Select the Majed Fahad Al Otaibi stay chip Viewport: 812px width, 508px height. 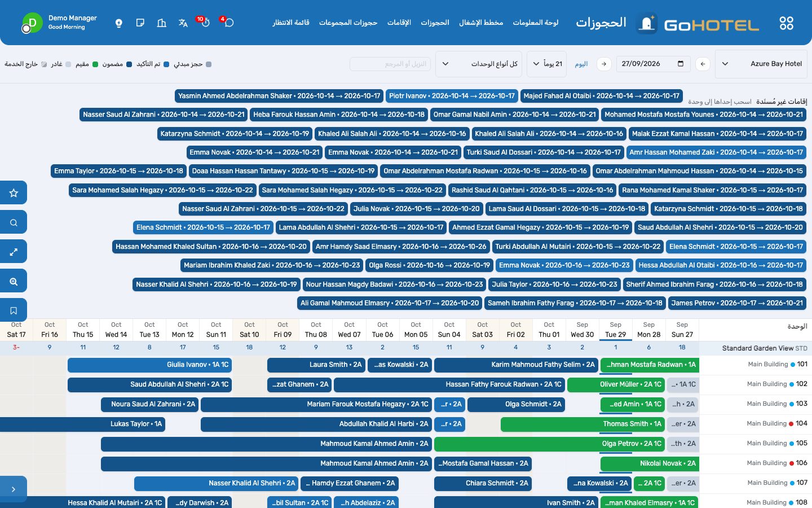[602, 96]
